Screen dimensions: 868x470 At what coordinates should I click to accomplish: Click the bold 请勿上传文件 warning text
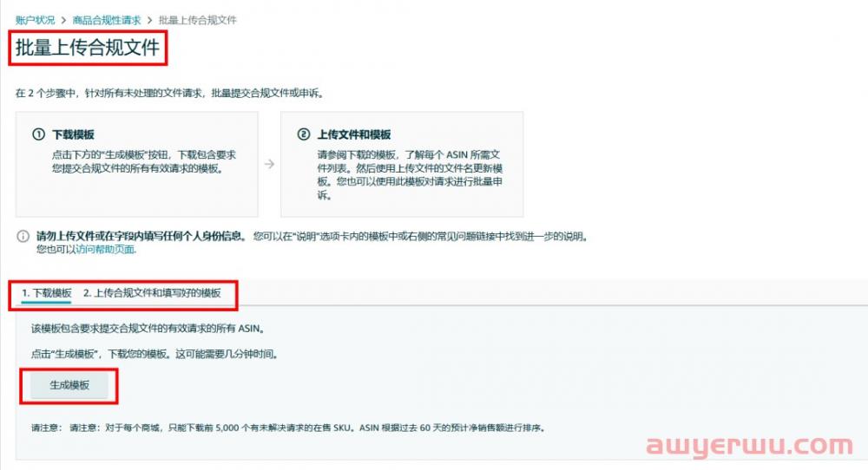tap(141, 236)
